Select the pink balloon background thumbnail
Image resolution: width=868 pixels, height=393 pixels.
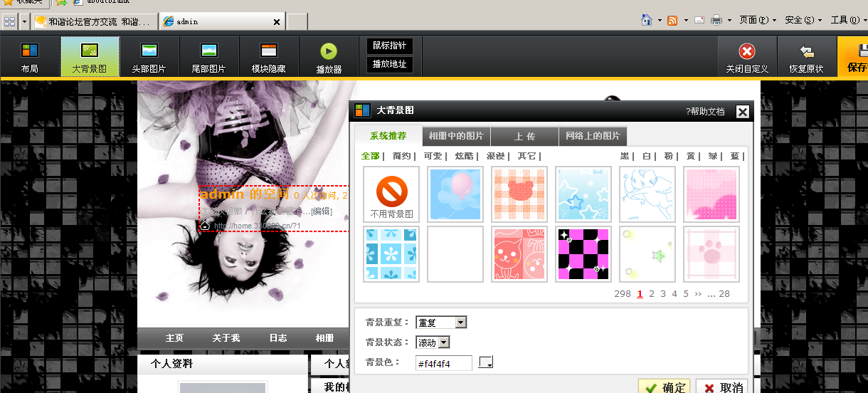pyautogui.click(x=455, y=194)
